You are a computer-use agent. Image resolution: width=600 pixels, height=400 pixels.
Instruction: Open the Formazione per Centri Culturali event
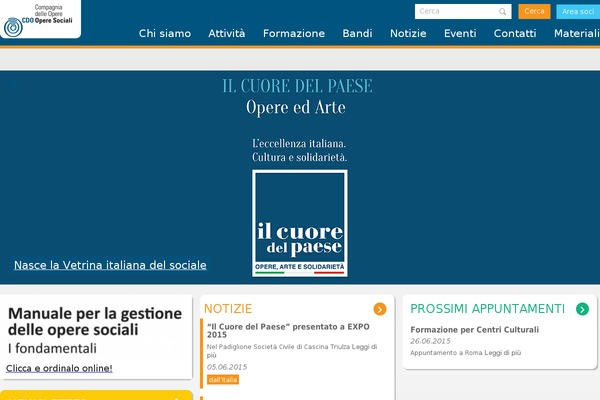pyautogui.click(x=474, y=330)
